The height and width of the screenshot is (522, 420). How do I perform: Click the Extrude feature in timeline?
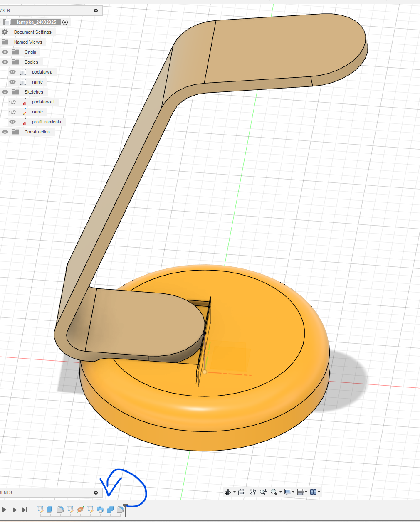[x=50, y=510]
